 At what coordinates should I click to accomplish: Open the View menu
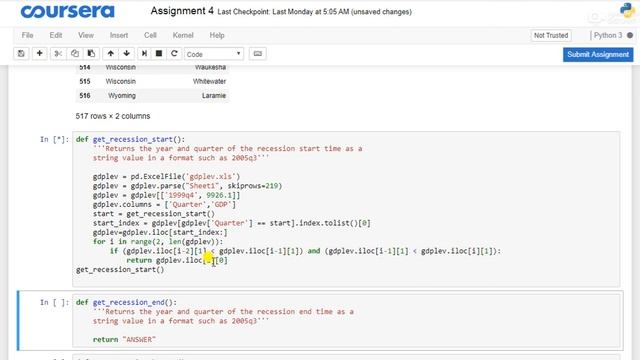pyautogui.click(x=86, y=36)
